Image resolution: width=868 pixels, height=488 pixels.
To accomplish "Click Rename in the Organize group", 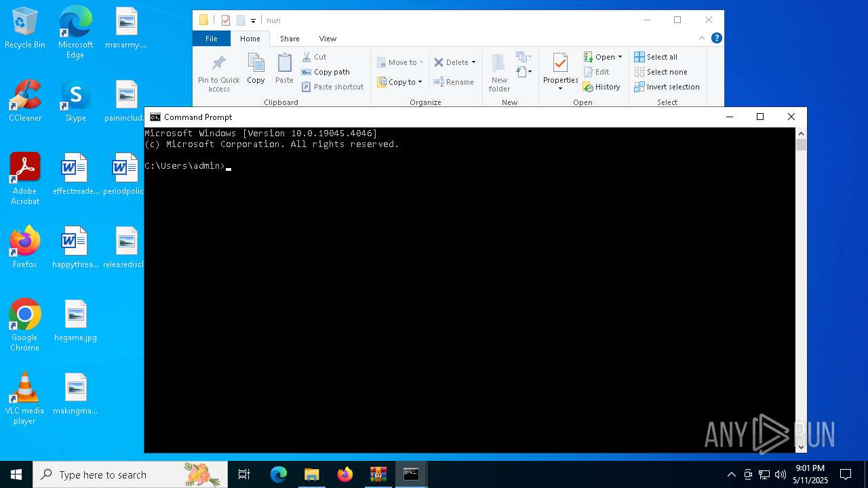I will 454,82.
